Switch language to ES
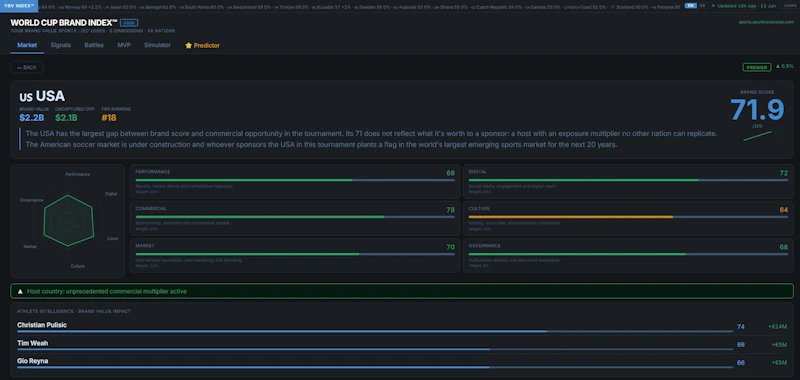The image size is (800, 380). coord(702,5)
